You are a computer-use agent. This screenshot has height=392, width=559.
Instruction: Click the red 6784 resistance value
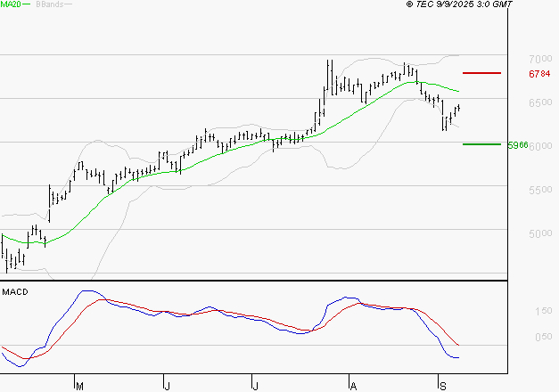click(x=539, y=74)
